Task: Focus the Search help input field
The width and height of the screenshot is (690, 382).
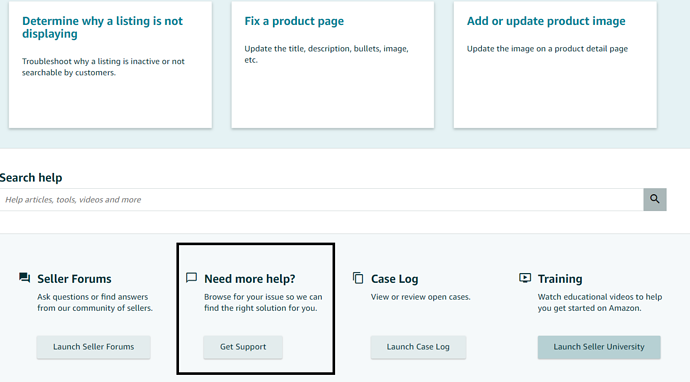Action: pos(322,200)
